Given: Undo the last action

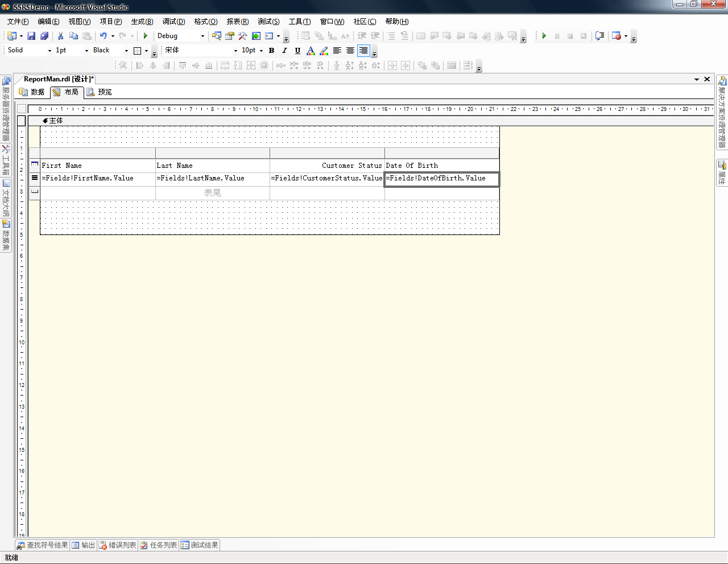Looking at the screenshot, I should 104,36.
